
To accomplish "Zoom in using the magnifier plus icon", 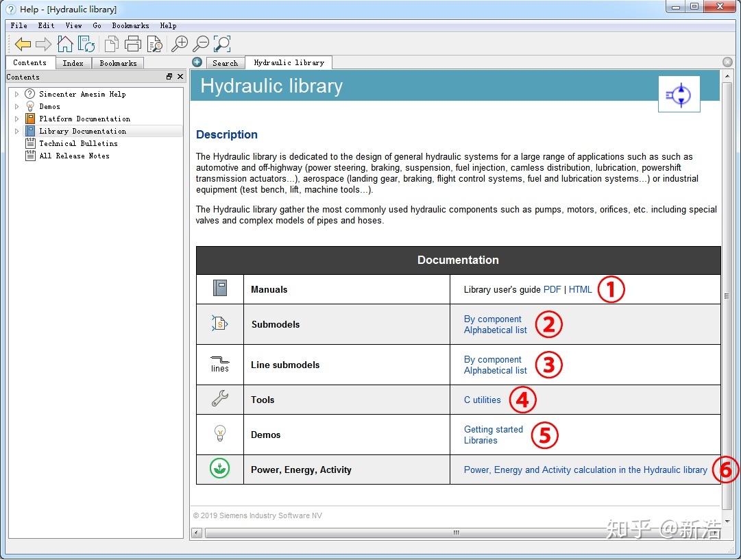I will pos(180,44).
